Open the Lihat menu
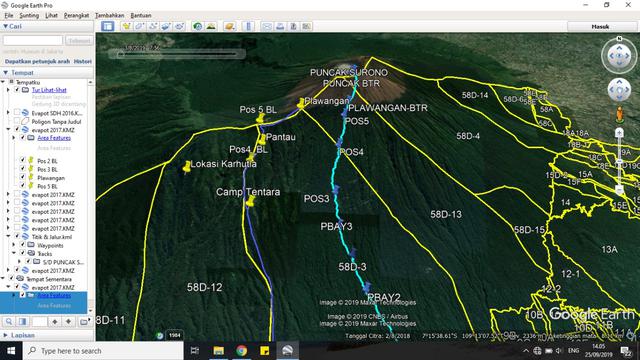The height and width of the screenshot is (360, 640). [51, 15]
